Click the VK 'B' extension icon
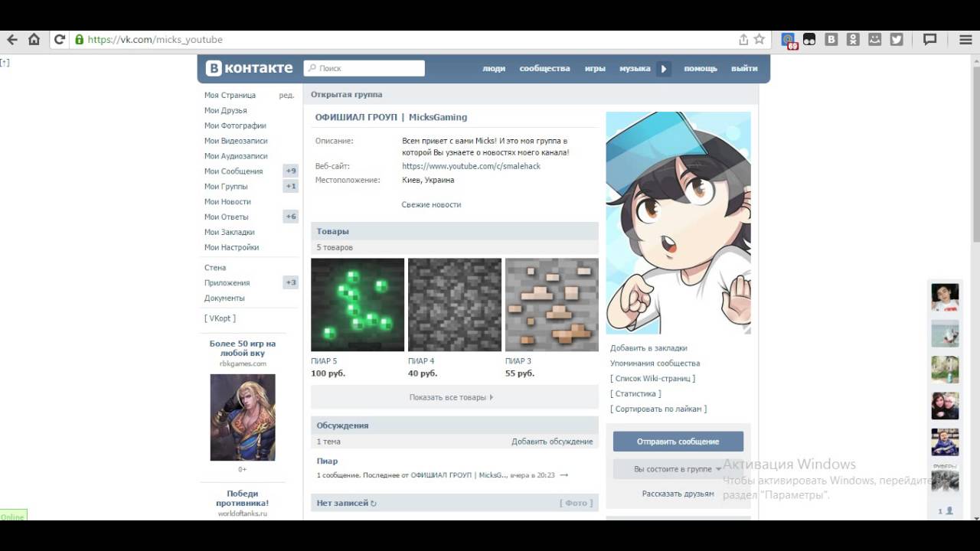Screen dimensions: 980x551 click(831, 40)
